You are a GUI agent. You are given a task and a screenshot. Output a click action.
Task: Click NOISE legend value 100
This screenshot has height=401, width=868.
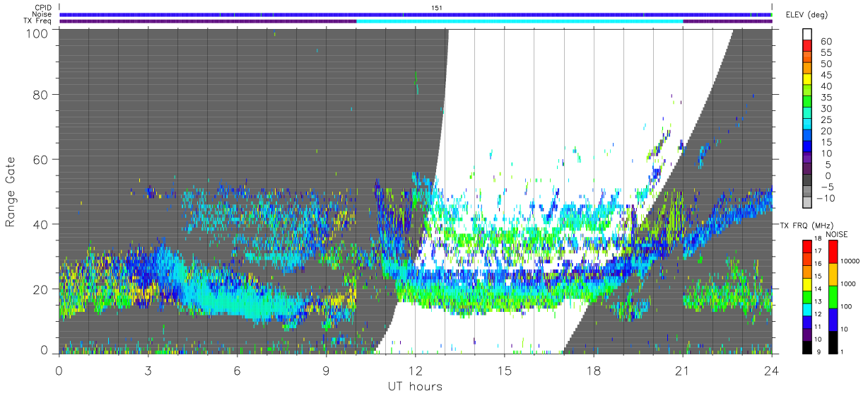[848, 306]
